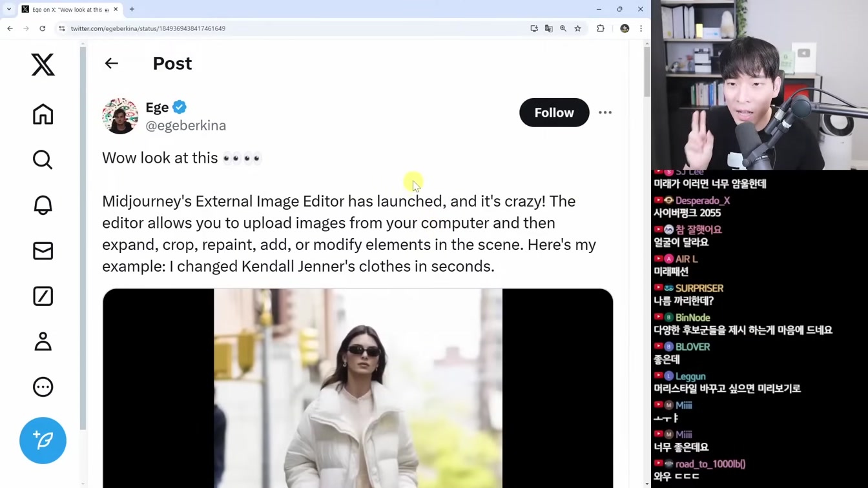Open Profile using the person icon

[x=43, y=341]
